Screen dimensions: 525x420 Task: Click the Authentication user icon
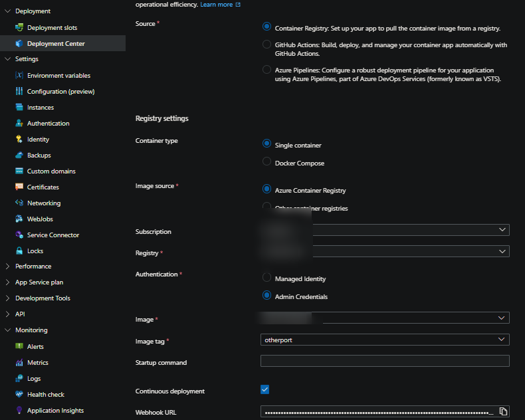(19, 123)
